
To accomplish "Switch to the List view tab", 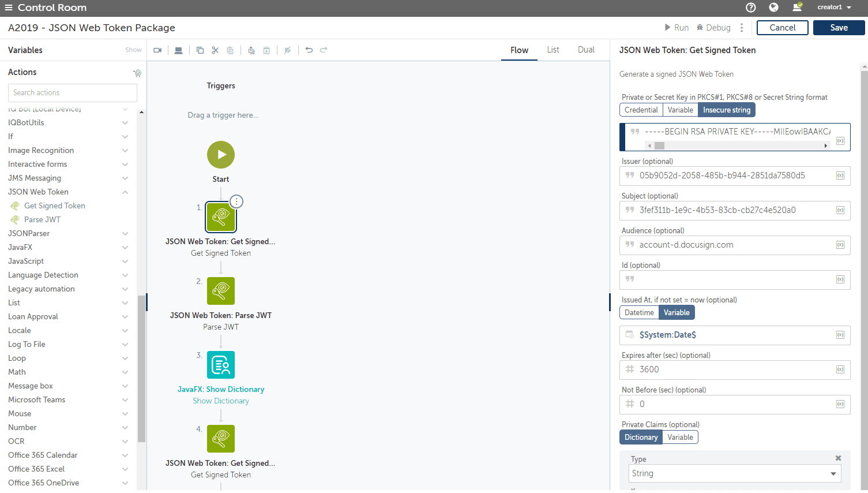I will [x=553, y=50].
